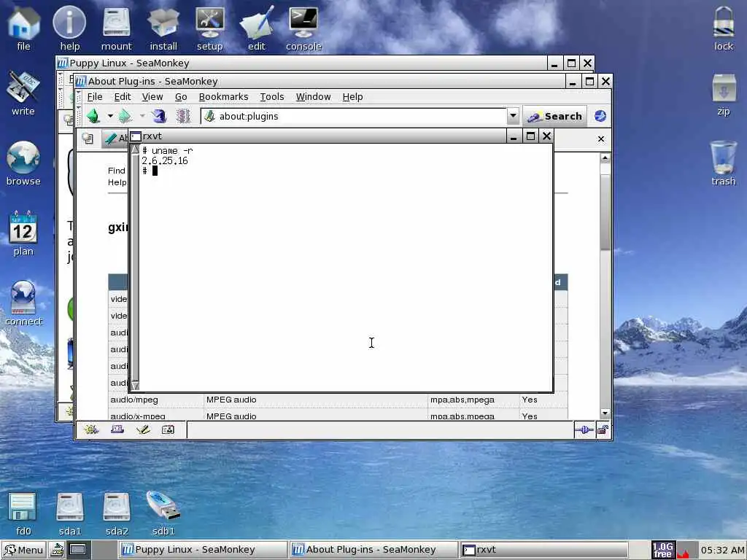Click the security padlock in status bar
The image size is (747, 560).
tap(603, 430)
